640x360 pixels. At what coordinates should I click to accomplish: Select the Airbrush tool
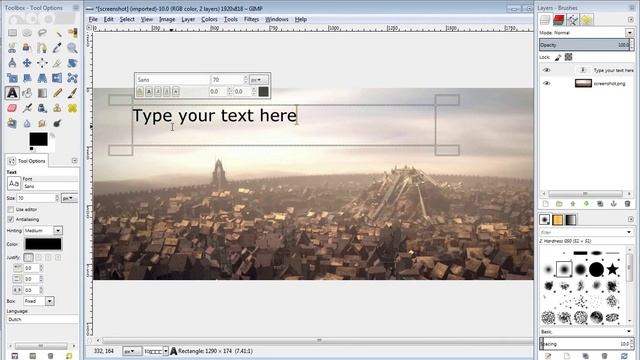pos(27,108)
